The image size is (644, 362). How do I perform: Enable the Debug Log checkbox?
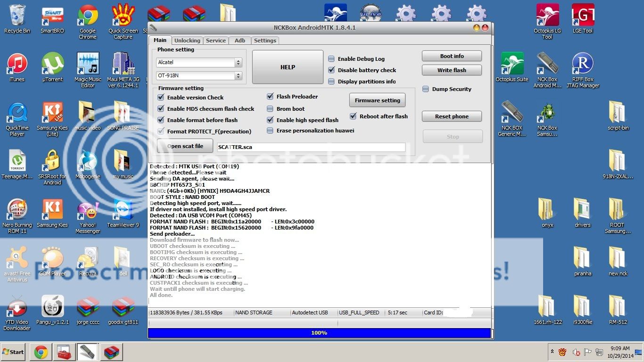(331, 59)
